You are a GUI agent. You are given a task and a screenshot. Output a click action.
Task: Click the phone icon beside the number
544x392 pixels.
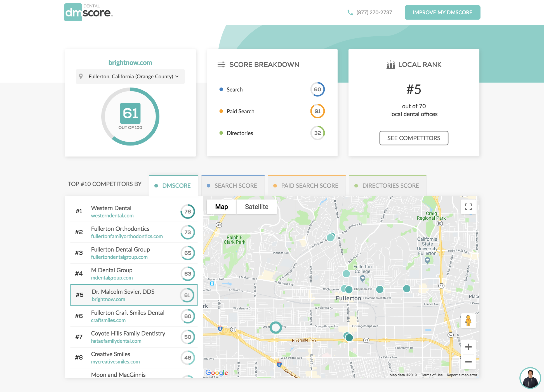[x=350, y=12]
